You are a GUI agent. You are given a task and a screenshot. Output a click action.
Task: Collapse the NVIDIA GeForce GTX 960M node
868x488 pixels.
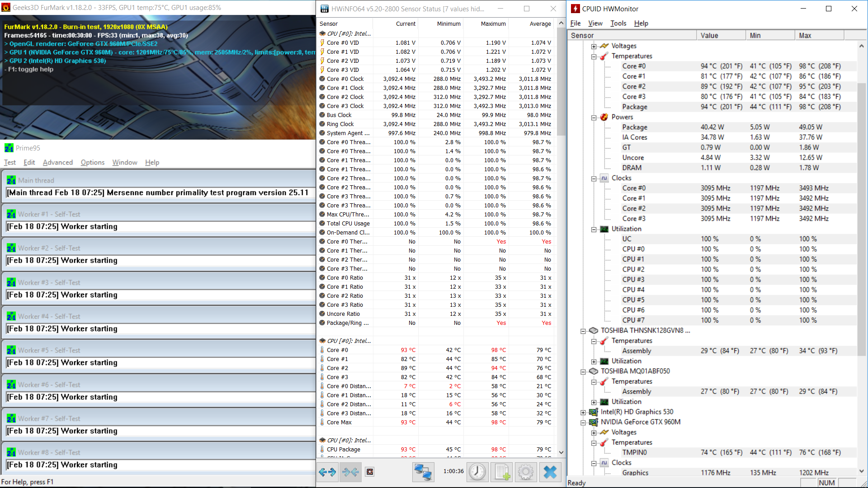point(583,422)
